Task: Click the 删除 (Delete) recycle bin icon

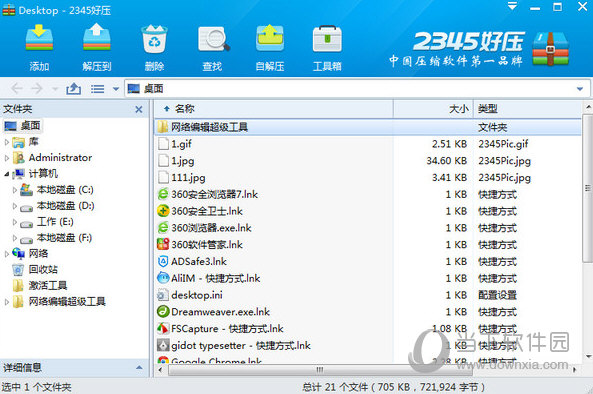Action: coord(154,39)
